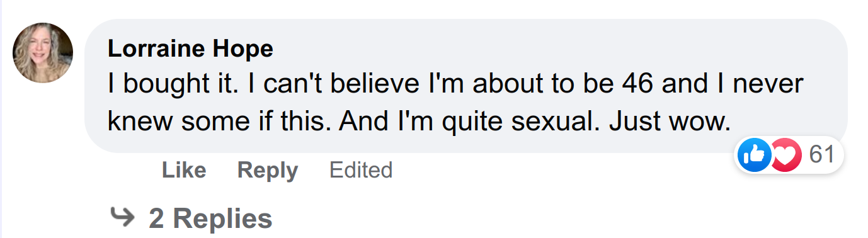This screenshot has width=868, height=238.
Task: Like Lorraine Hope's comment
Action: point(184,170)
